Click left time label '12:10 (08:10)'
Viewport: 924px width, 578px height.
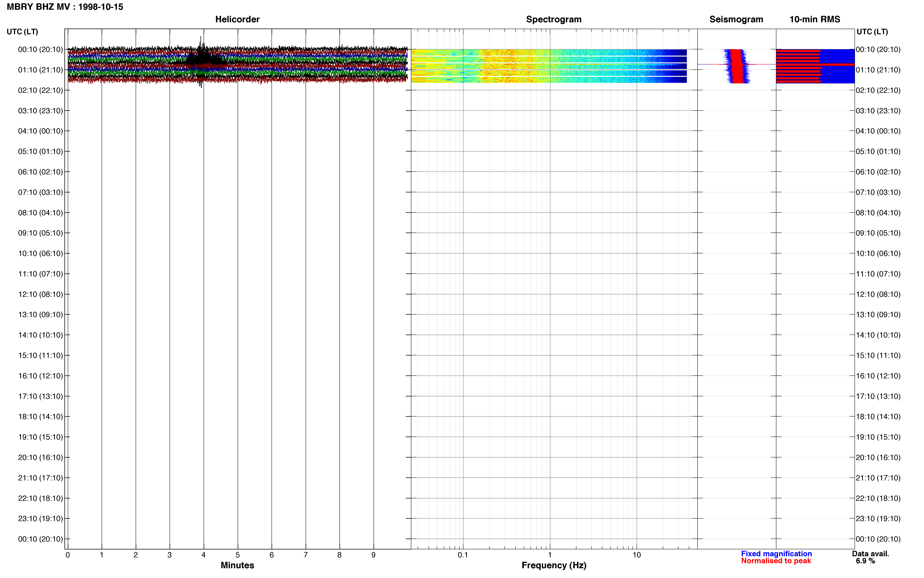click(x=41, y=294)
